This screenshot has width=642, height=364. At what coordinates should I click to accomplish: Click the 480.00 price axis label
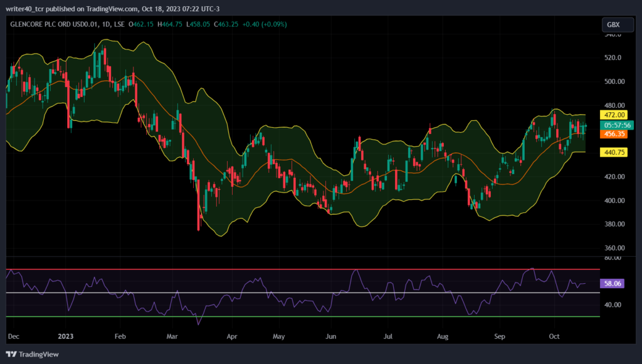(x=614, y=105)
